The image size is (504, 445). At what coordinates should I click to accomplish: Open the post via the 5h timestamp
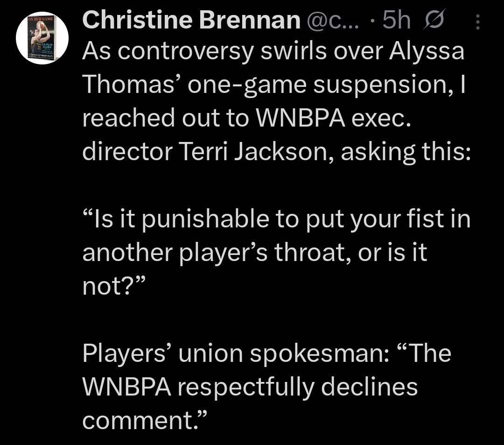(396, 20)
